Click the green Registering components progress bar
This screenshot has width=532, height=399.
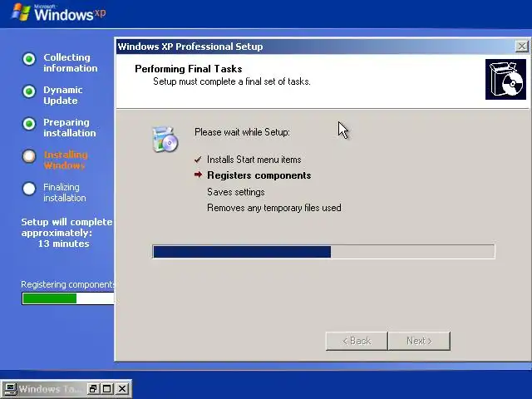click(68, 298)
